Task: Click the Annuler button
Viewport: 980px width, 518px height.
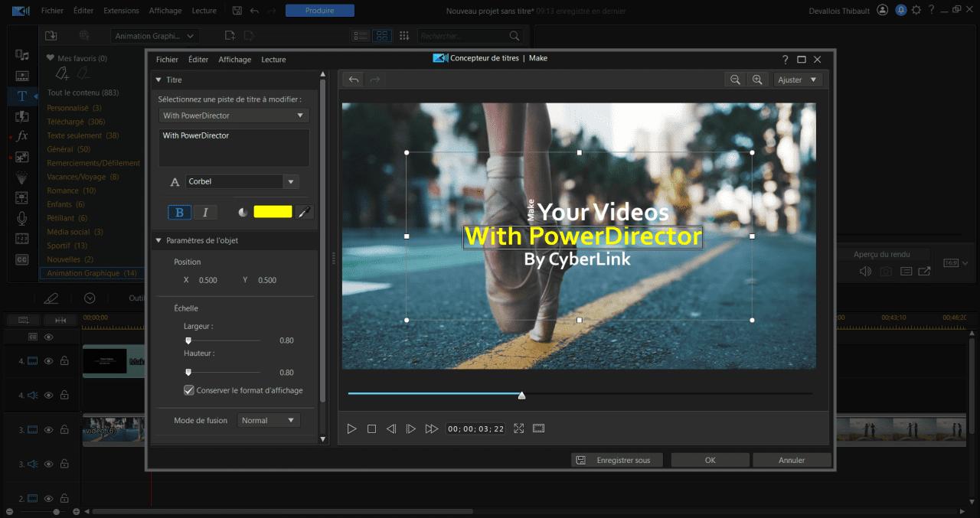Action: click(792, 460)
